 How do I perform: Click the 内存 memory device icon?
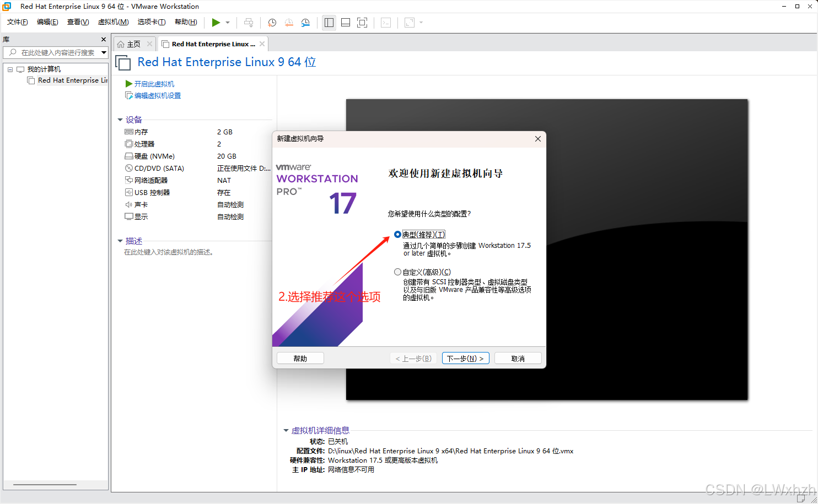tap(129, 132)
